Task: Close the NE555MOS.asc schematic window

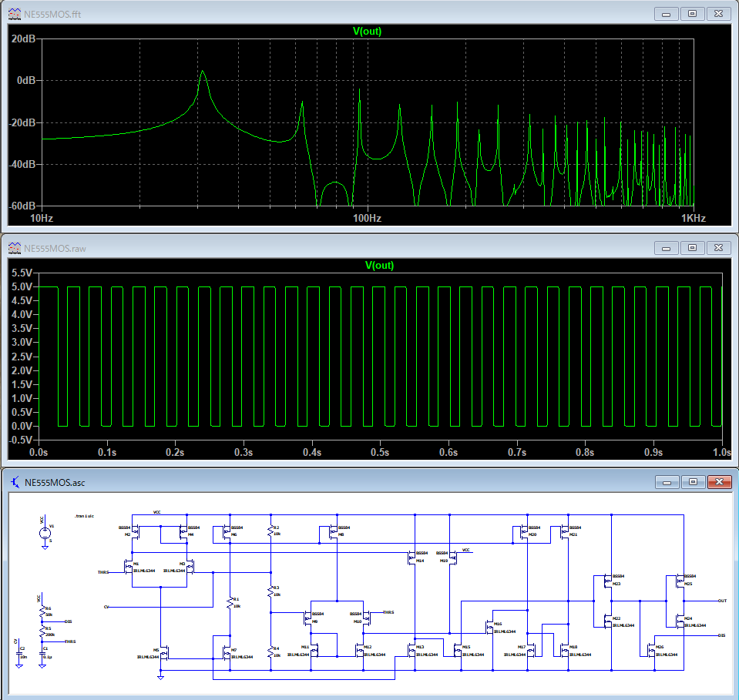Action: point(719,482)
